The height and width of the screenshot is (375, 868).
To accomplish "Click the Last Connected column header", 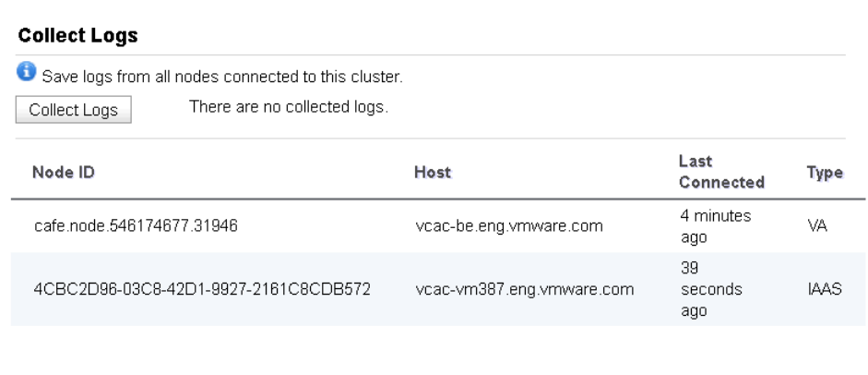I will tap(720, 171).
